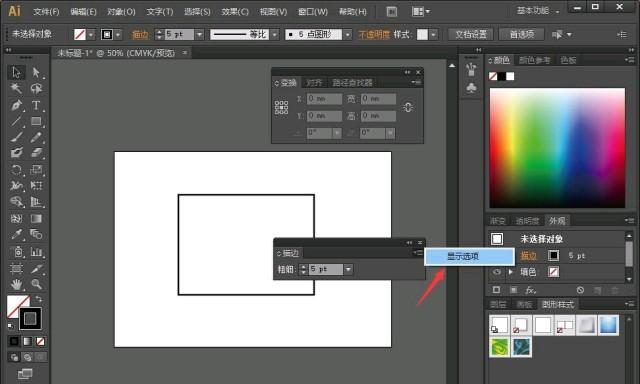
Task: Set None mode button below fill box
Action: click(40, 341)
